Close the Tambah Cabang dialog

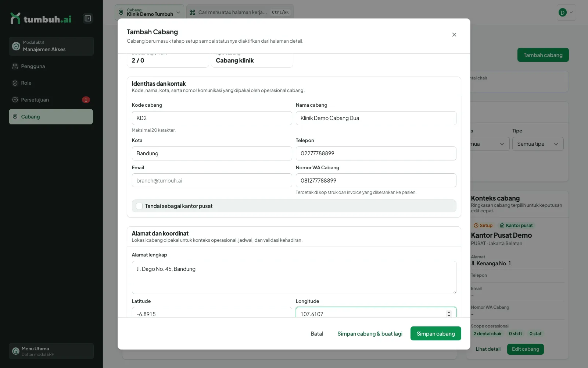[454, 35]
